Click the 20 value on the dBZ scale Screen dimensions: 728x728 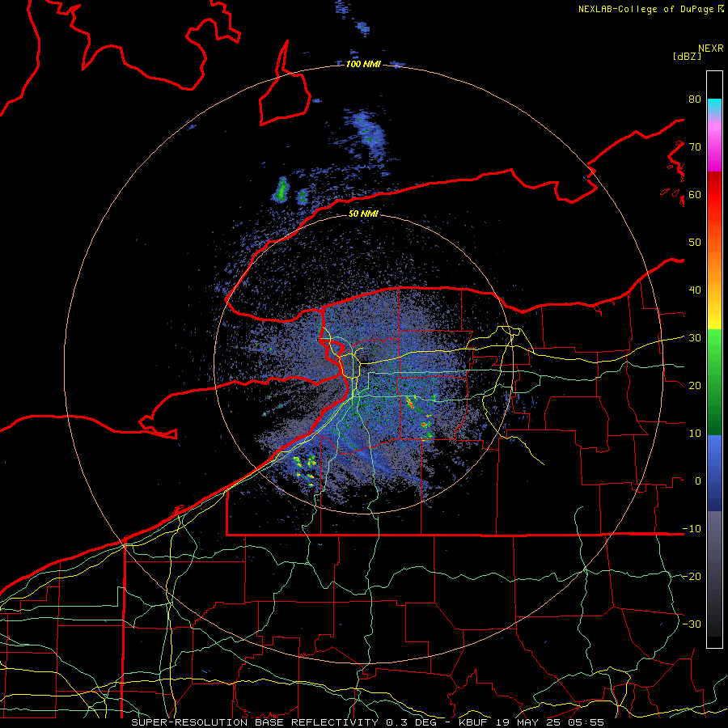(695, 385)
